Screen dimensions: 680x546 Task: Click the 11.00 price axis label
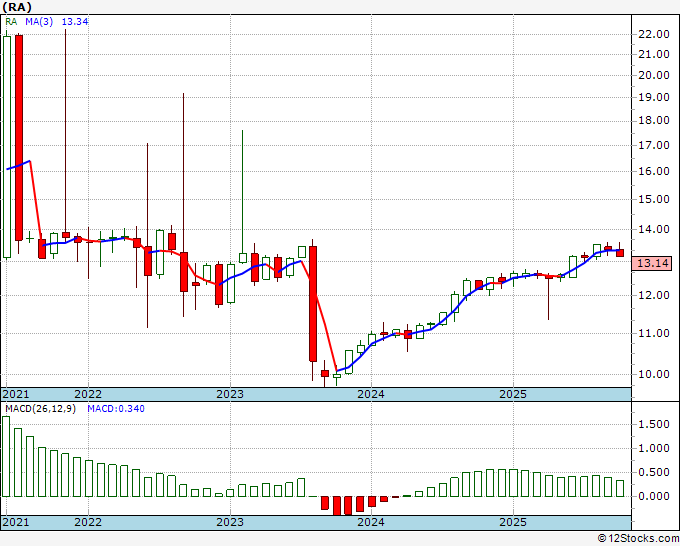point(654,333)
